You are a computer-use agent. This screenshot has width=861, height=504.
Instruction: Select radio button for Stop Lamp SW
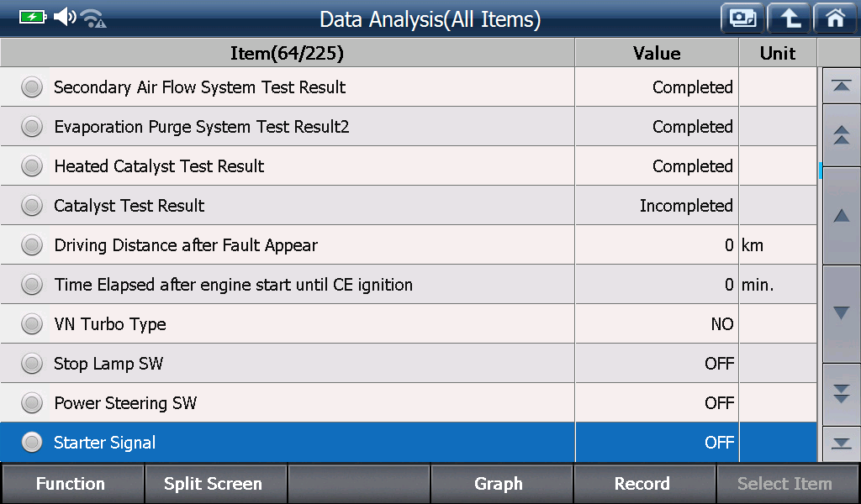(32, 364)
